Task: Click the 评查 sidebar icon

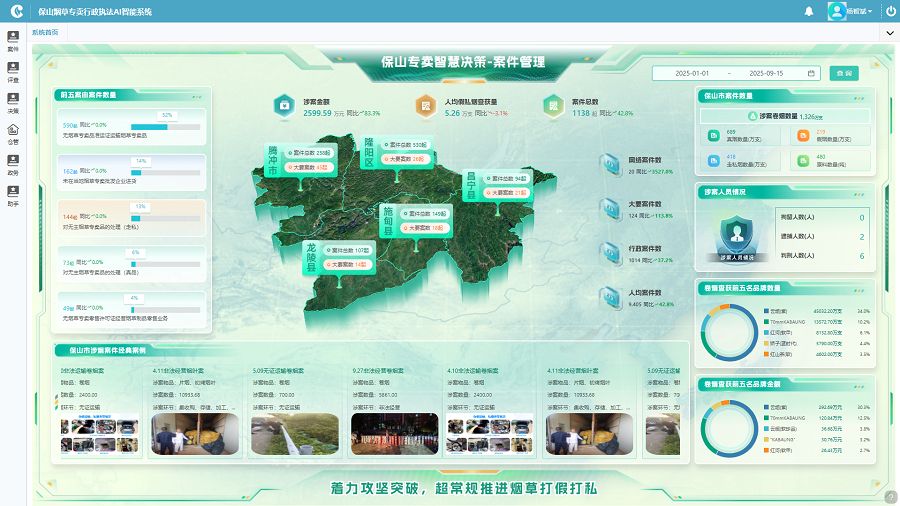Action: 13,71
